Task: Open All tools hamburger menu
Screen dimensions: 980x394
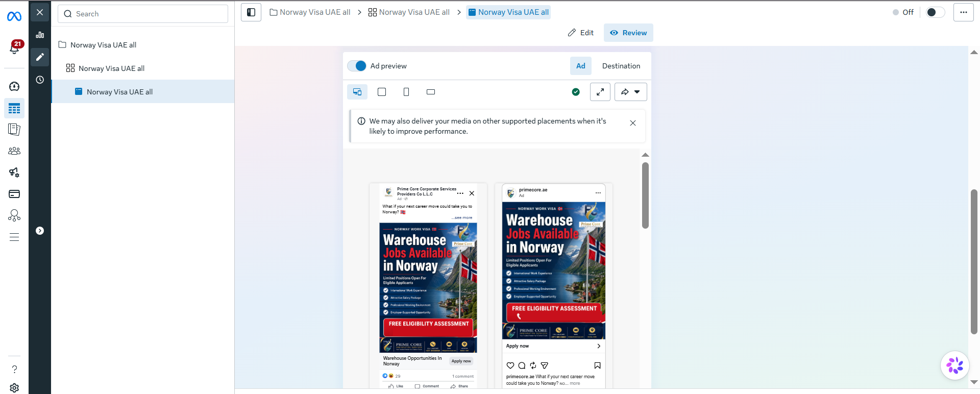Action: (14, 237)
